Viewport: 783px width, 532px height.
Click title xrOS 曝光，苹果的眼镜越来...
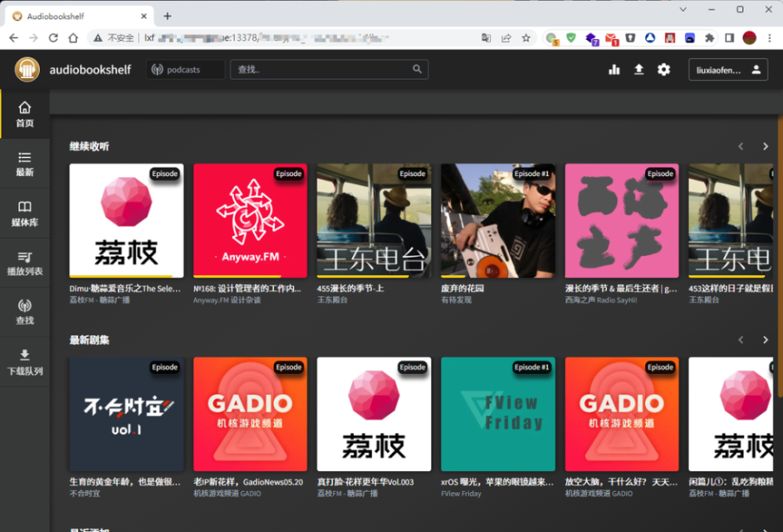click(497, 482)
